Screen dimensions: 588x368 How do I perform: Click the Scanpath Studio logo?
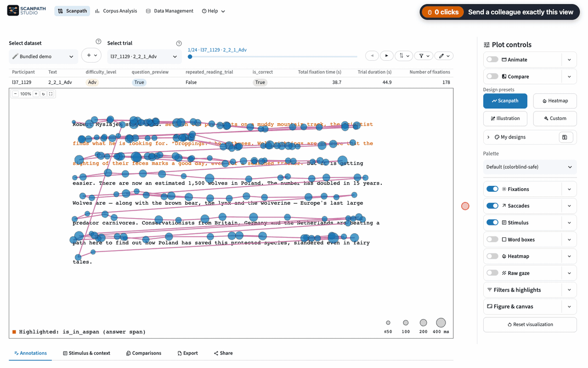point(27,11)
